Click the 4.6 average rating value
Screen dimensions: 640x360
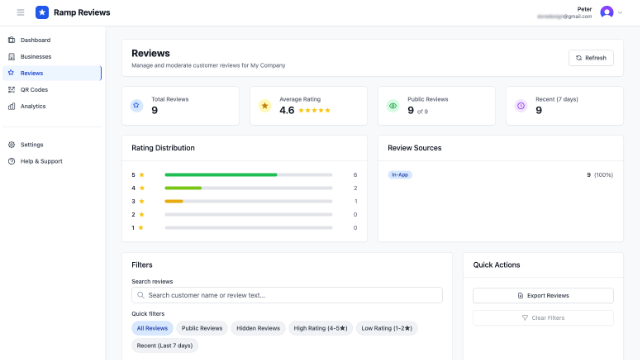pyautogui.click(x=287, y=110)
